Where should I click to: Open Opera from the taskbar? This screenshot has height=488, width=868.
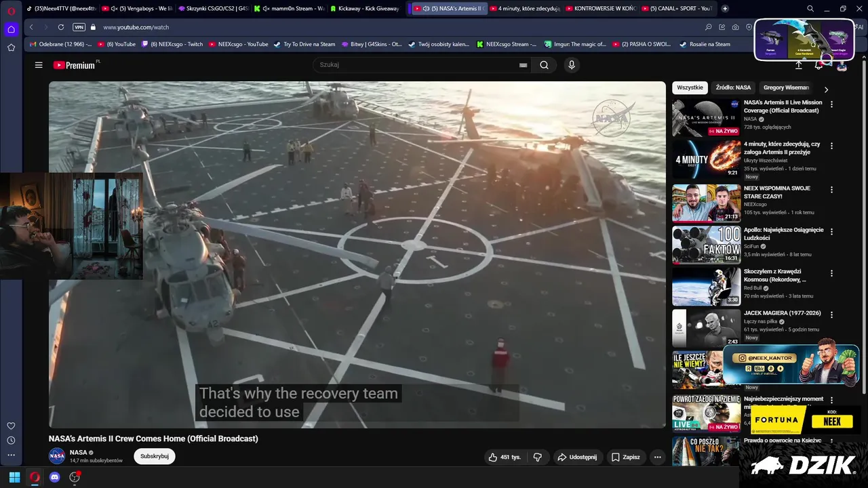pos(35,477)
